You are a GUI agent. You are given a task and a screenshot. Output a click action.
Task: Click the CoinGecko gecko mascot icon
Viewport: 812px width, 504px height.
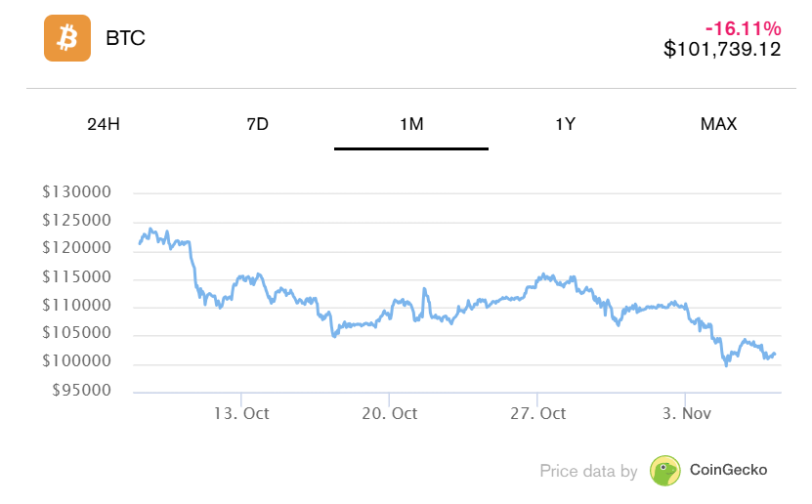click(x=665, y=471)
